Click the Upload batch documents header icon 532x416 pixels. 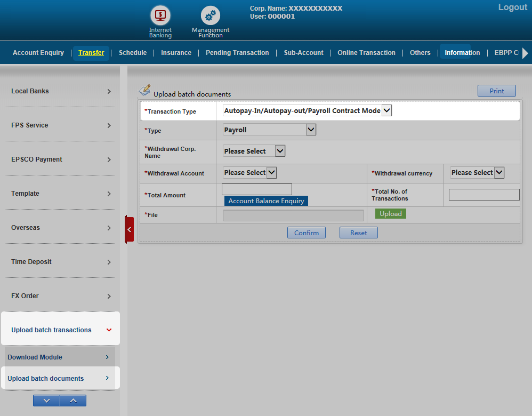tap(145, 90)
